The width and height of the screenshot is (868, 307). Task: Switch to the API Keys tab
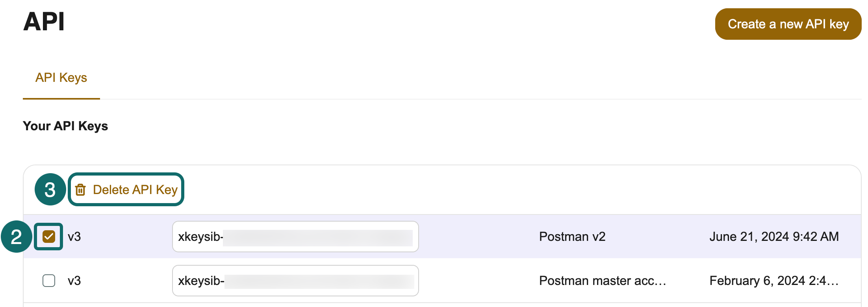point(61,78)
